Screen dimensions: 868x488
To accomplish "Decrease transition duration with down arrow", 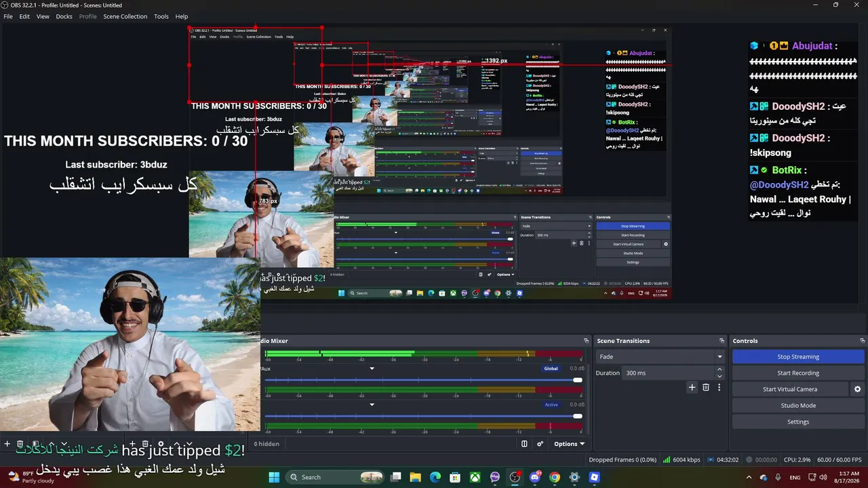I will pyautogui.click(x=719, y=376).
